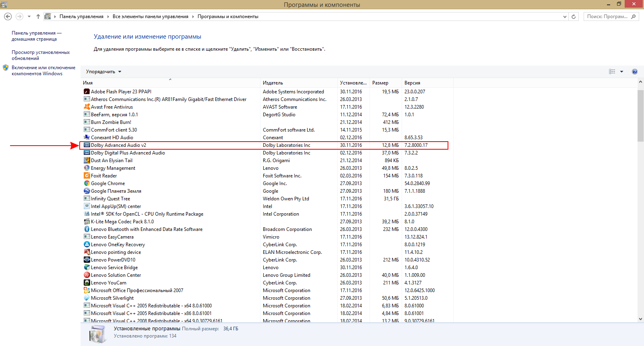Open the address bar history dropdown
Screen dimensions: 644x346
coord(565,16)
